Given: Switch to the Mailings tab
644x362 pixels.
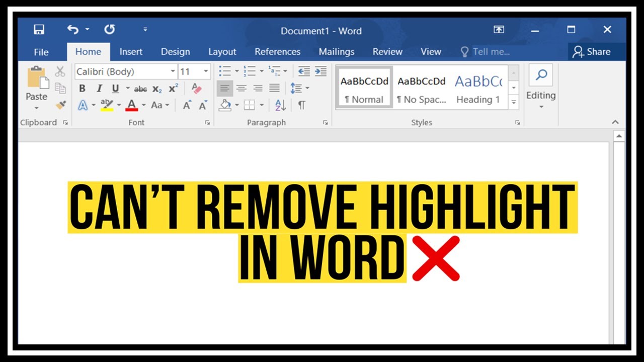Looking at the screenshot, I should [337, 52].
